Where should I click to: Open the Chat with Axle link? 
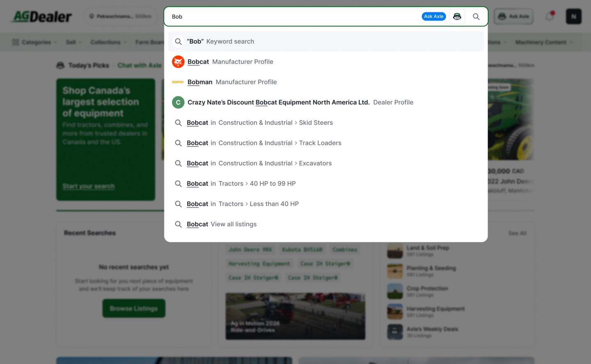click(140, 65)
